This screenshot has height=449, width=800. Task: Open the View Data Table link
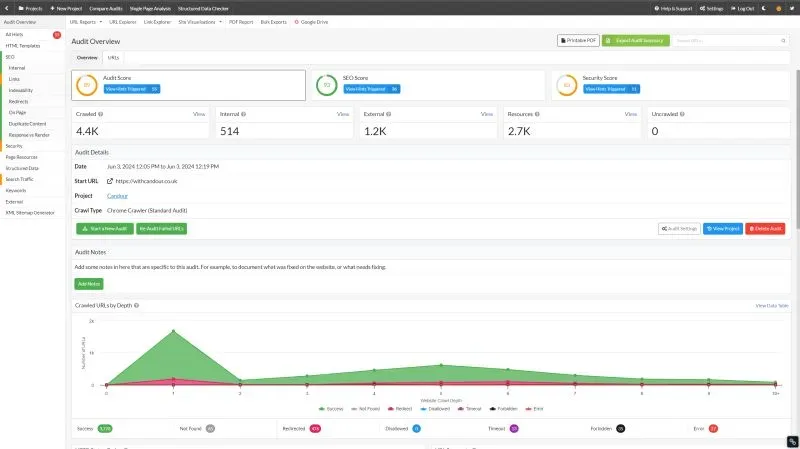point(771,306)
